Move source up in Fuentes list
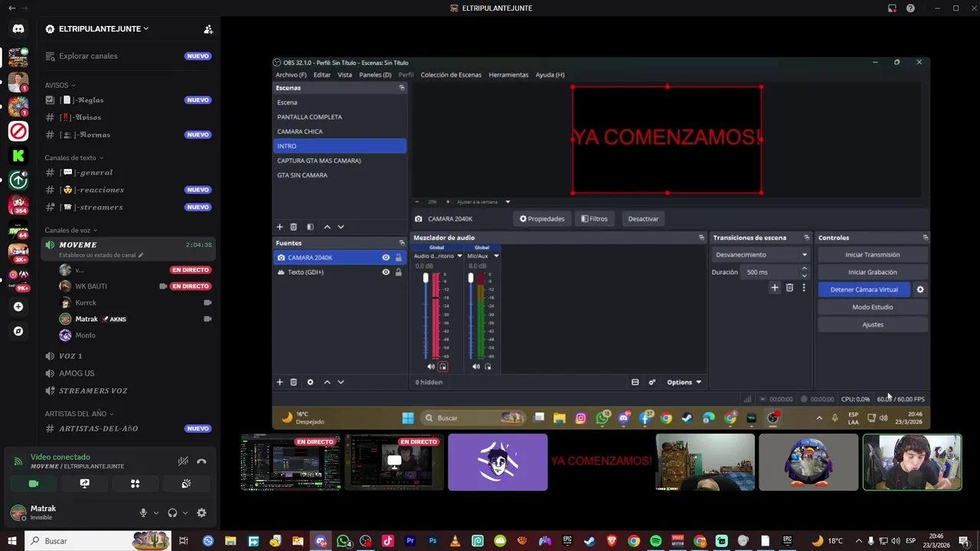 327,382
